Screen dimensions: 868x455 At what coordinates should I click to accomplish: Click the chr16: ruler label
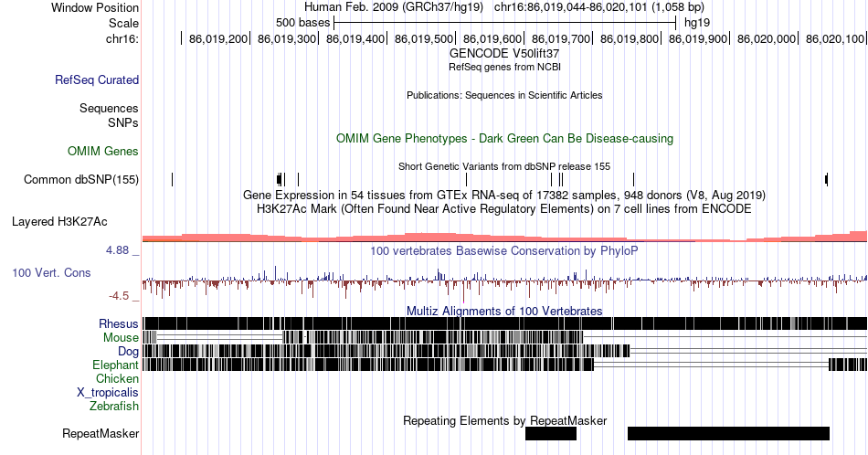(x=122, y=38)
